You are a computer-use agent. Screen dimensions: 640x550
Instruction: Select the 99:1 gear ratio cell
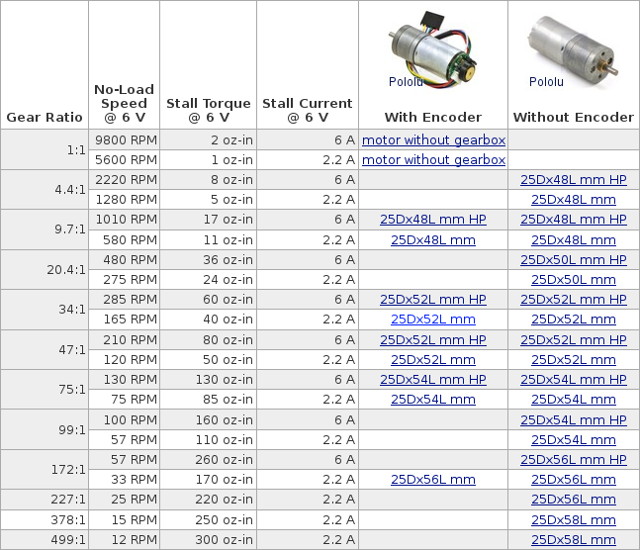pyautogui.click(x=44, y=430)
